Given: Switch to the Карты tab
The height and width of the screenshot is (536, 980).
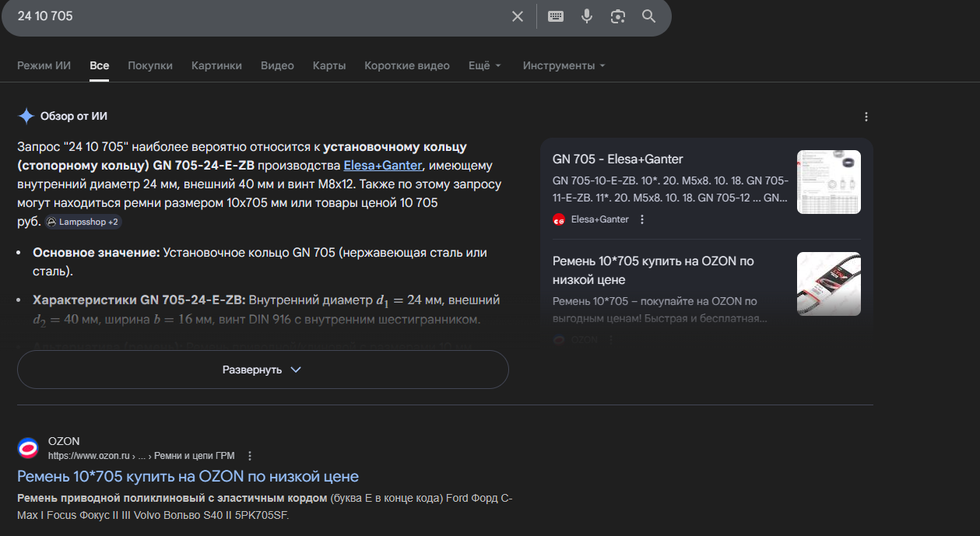Looking at the screenshot, I should [329, 65].
